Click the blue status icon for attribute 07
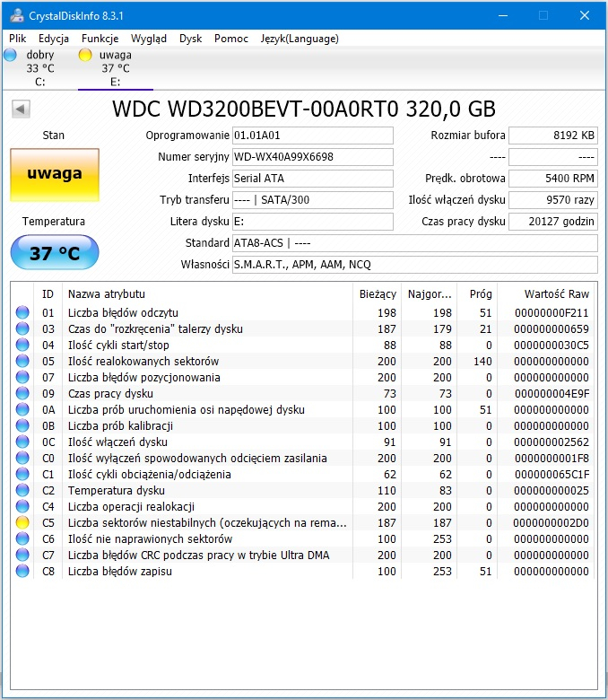 [22, 377]
